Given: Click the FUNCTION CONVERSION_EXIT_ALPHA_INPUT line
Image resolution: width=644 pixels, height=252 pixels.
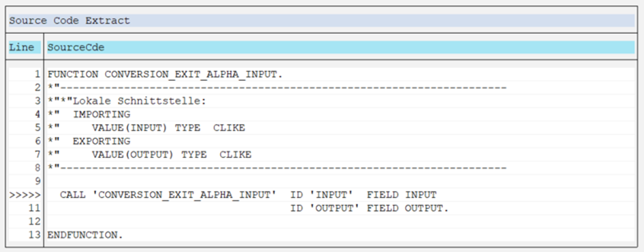Looking at the screenshot, I should (165, 75).
